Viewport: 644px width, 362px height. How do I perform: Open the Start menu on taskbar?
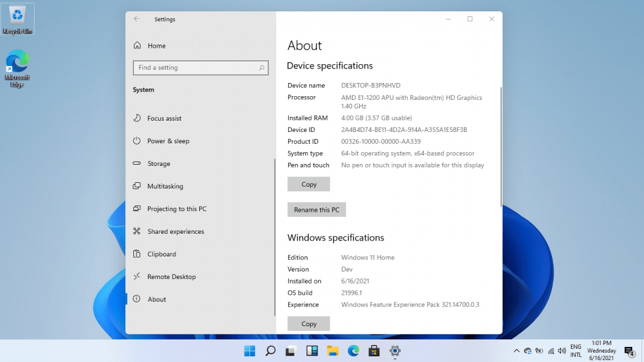250,351
